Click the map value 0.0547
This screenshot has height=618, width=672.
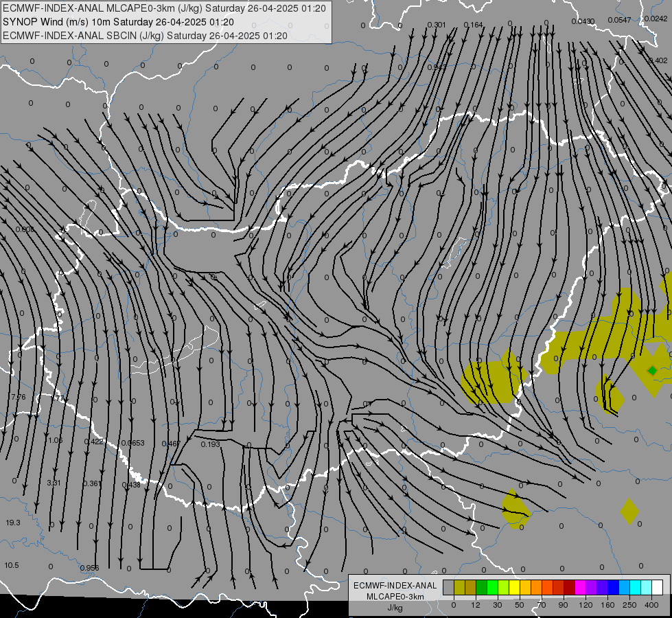[619, 20]
